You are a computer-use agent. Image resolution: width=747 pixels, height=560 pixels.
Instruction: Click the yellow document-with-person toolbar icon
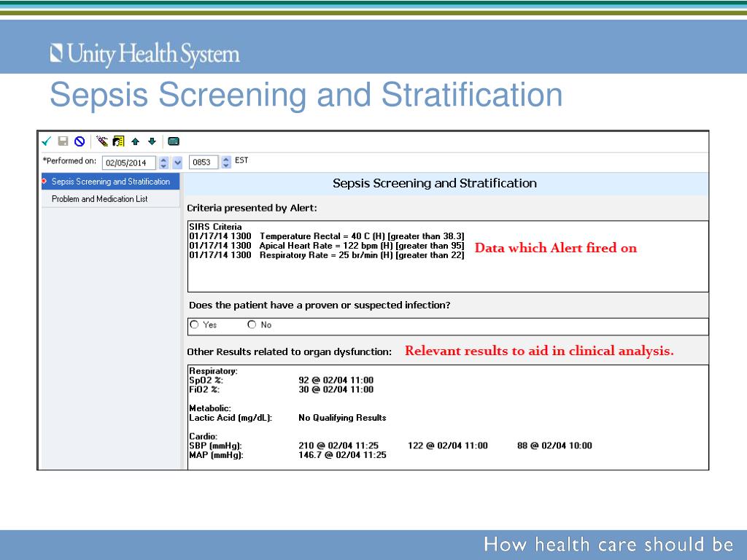(119, 141)
